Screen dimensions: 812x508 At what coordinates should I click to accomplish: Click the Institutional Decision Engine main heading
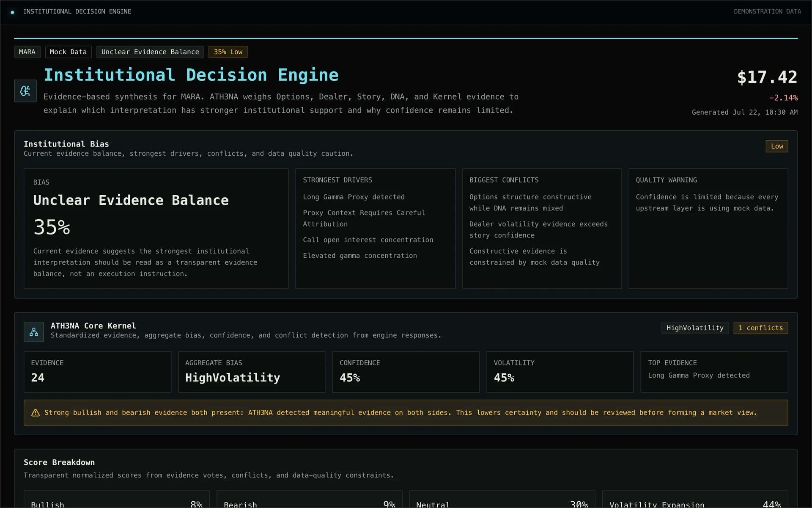point(191,75)
